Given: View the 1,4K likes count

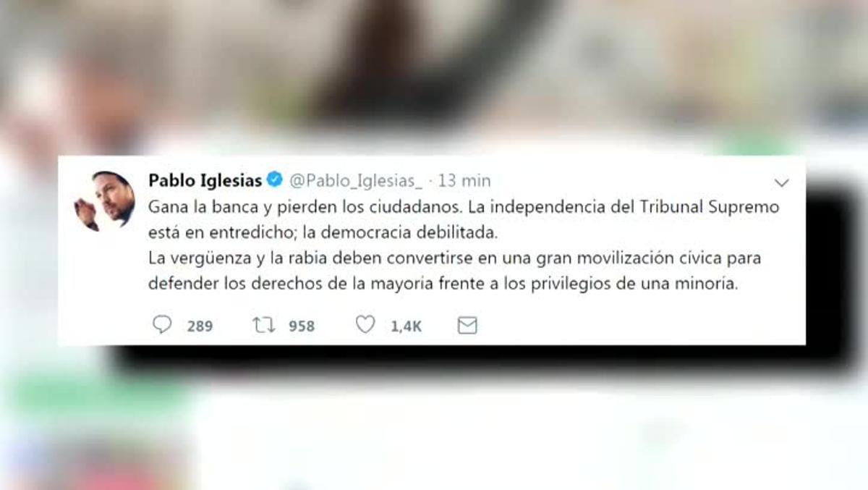Looking at the screenshot, I should point(406,326).
